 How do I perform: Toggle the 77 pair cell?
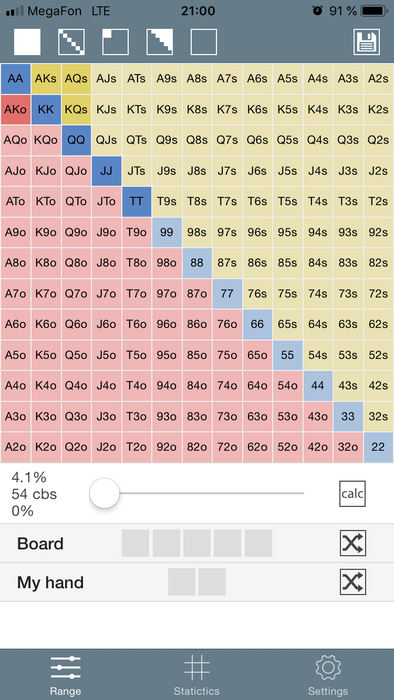coord(227,294)
